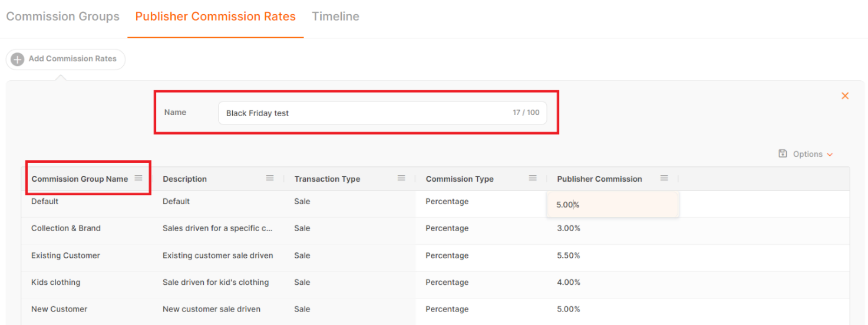Open the Publisher Commission column menu icon

(x=664, y=178)
